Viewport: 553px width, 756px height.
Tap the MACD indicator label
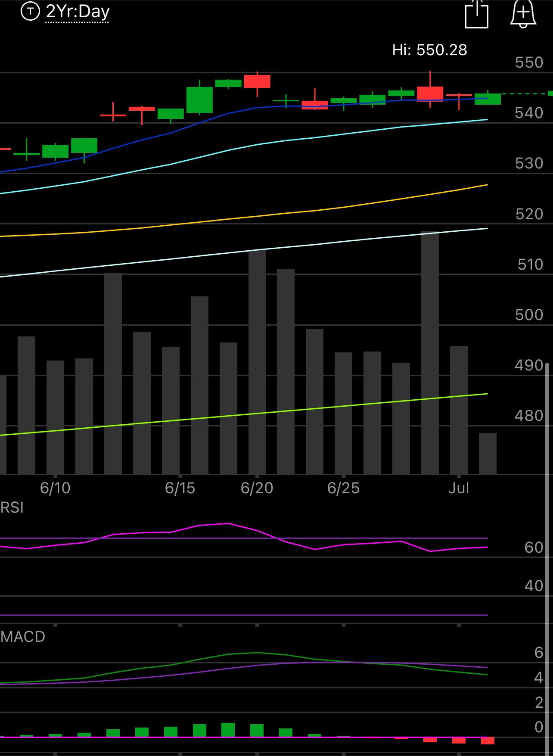coord(23,637)
